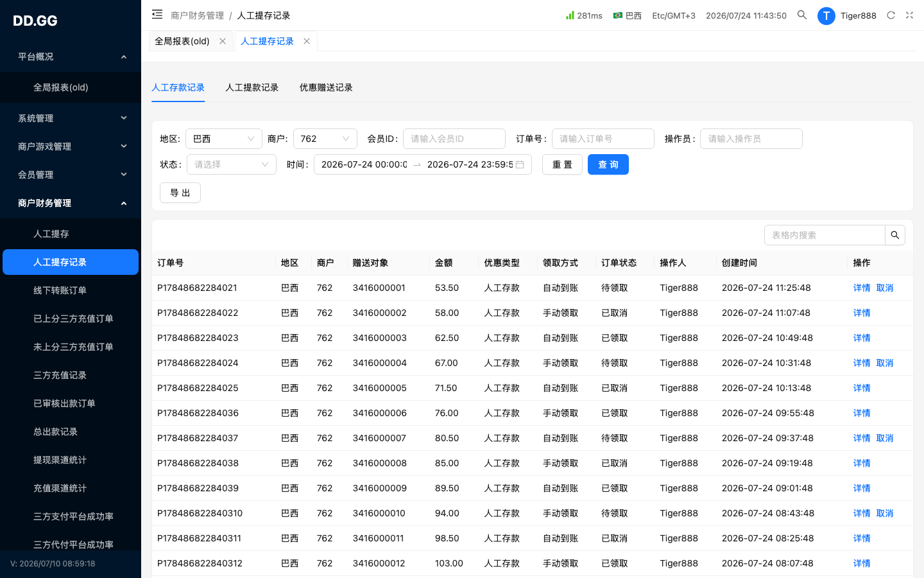Viewport: 924px width, 578px height.
Task: Collapse the sidebar with the hamburger icon
Action: (x=157, y=14)
